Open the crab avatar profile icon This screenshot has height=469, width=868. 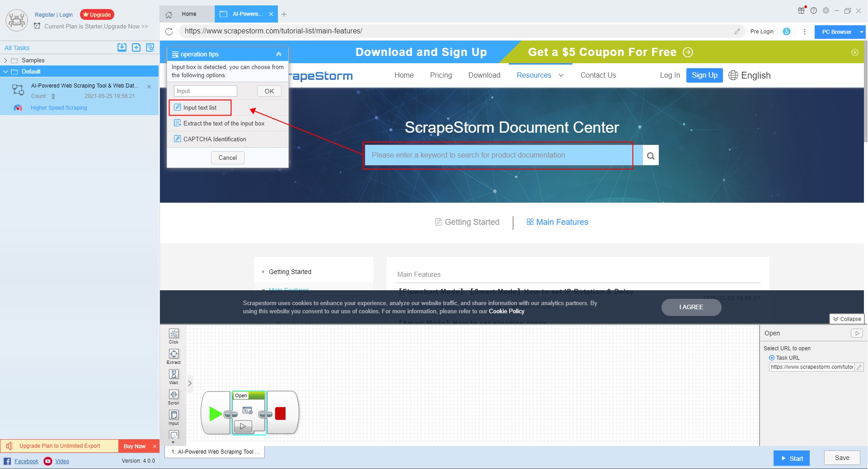(17, 20)
